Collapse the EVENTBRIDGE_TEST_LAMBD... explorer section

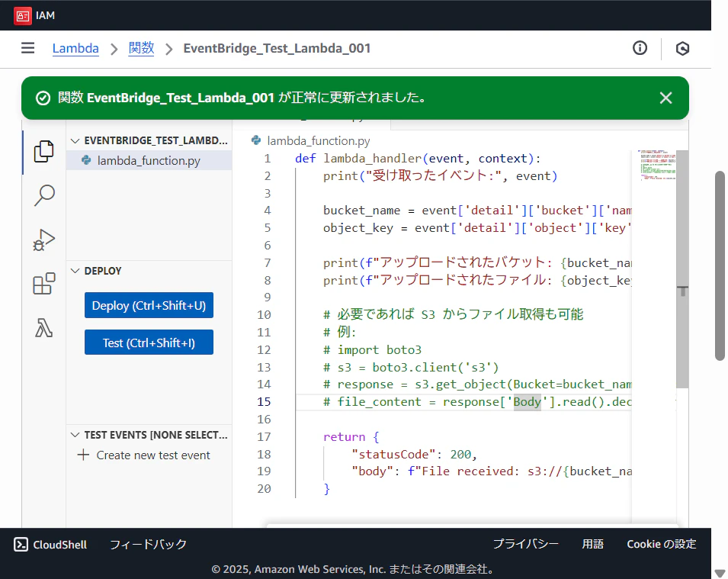click(75, 141)
